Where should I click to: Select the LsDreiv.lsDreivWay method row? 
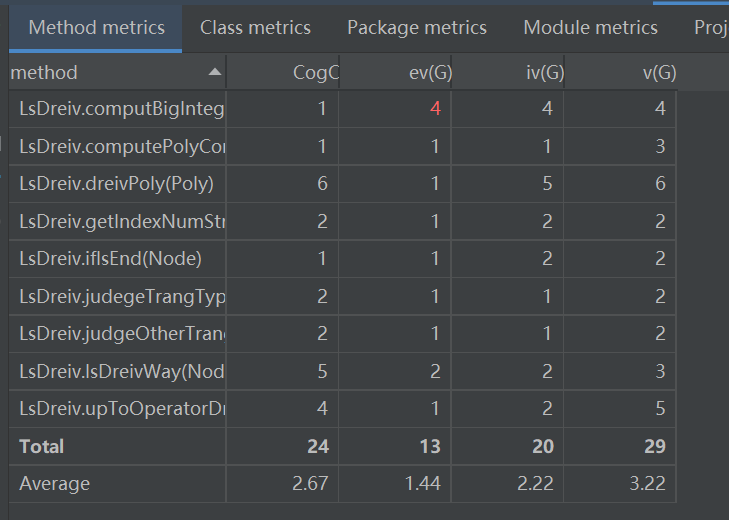click(x=121, y=372)
